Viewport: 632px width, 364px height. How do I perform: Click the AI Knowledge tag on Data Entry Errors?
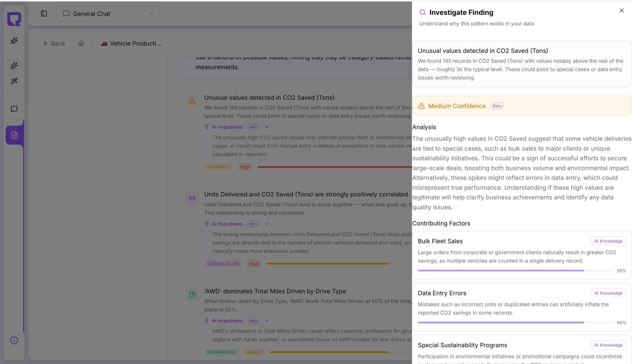pos(608,293)
